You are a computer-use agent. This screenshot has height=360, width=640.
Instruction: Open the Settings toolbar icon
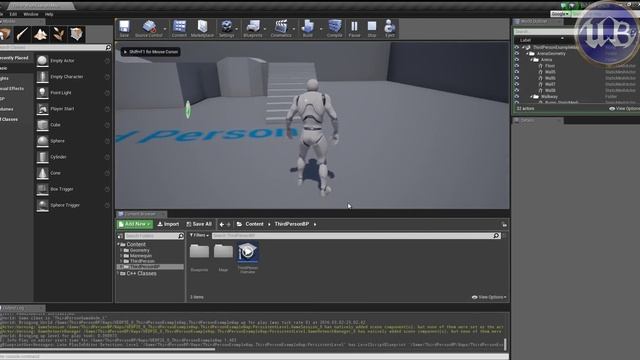[227, 28]
